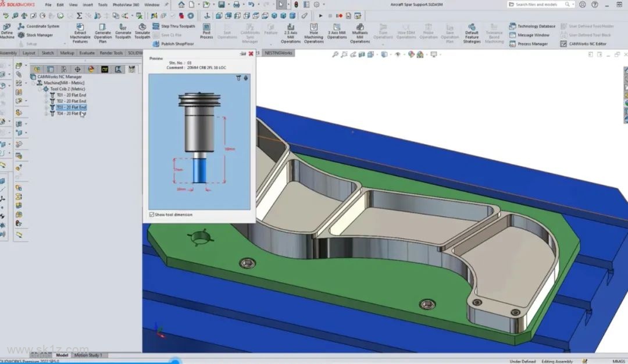The image size is (628, 364).
Task: Launch the CAMWorks NC Editor
Action: tap(584, 44)
